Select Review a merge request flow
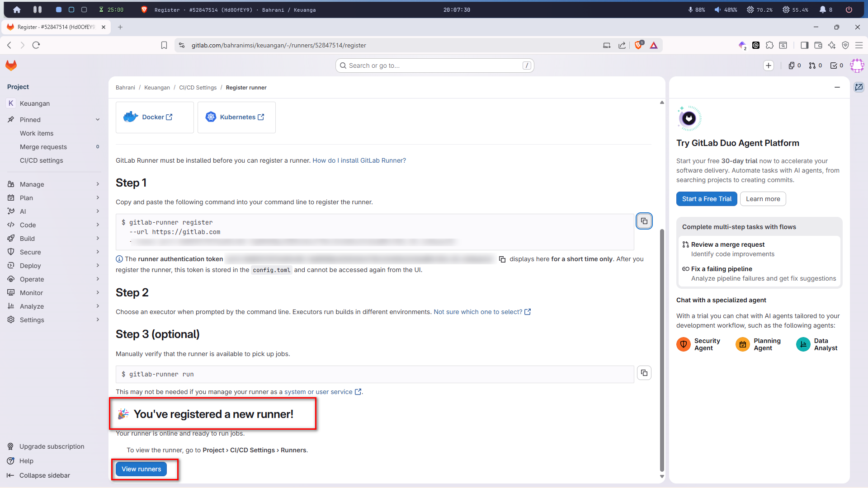Image resolution: width=868 pixels, height=488 pixels. [759, 249]
